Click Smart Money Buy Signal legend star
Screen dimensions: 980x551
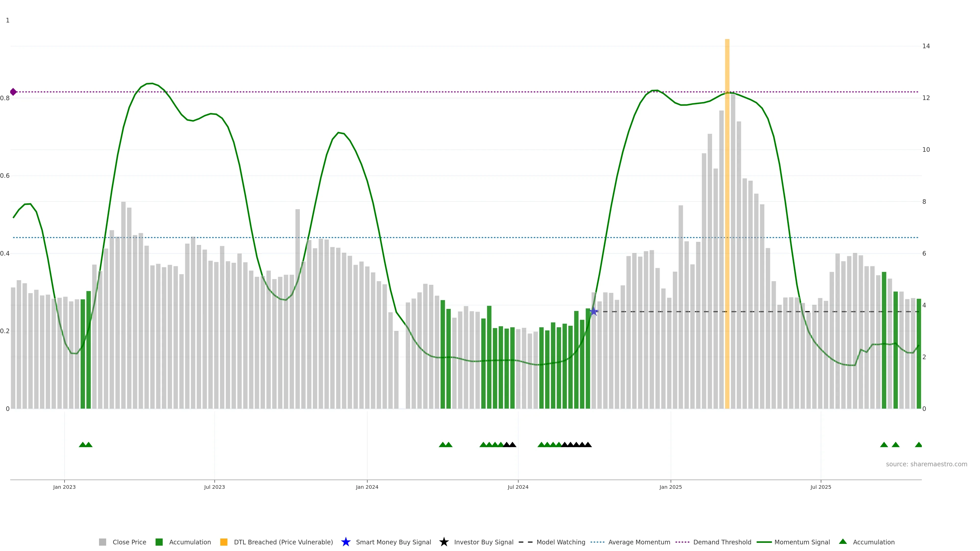coord(346,542)
